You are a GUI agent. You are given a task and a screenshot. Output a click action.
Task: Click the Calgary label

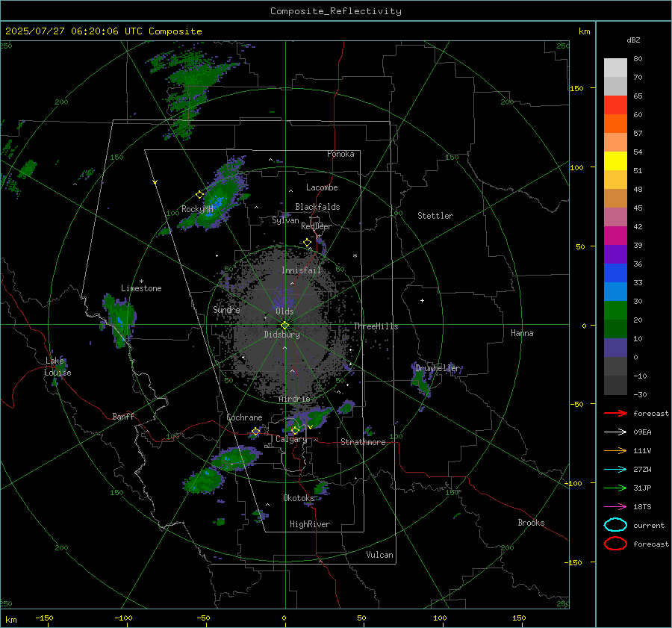291,439
